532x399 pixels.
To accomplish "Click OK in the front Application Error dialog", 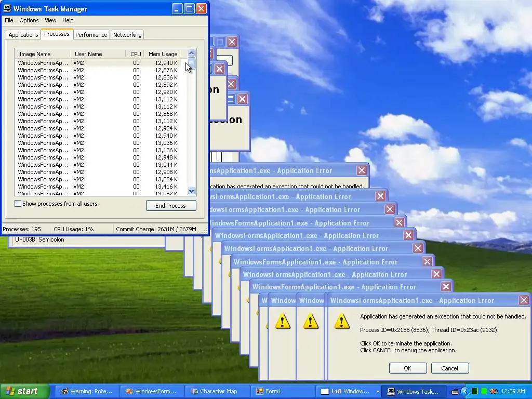I will tap(408, 368).
